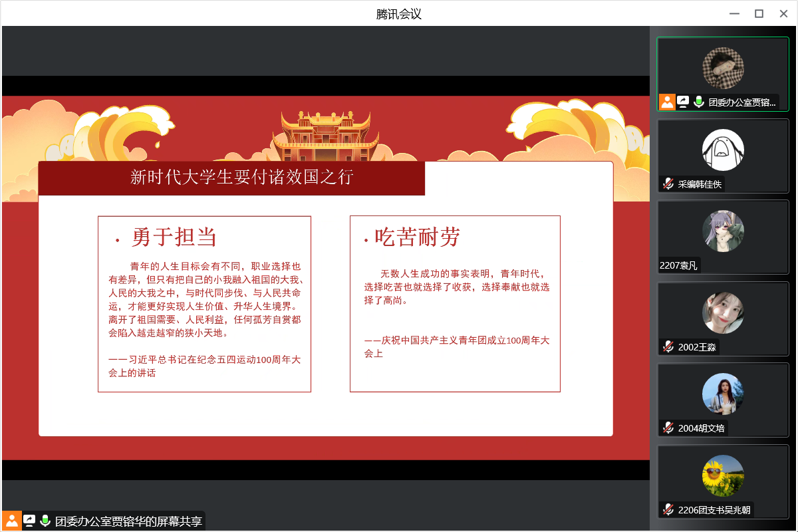
Task: Click 团委办公室贾镕华的屏幕共享 label text
Action: point(128,521)
